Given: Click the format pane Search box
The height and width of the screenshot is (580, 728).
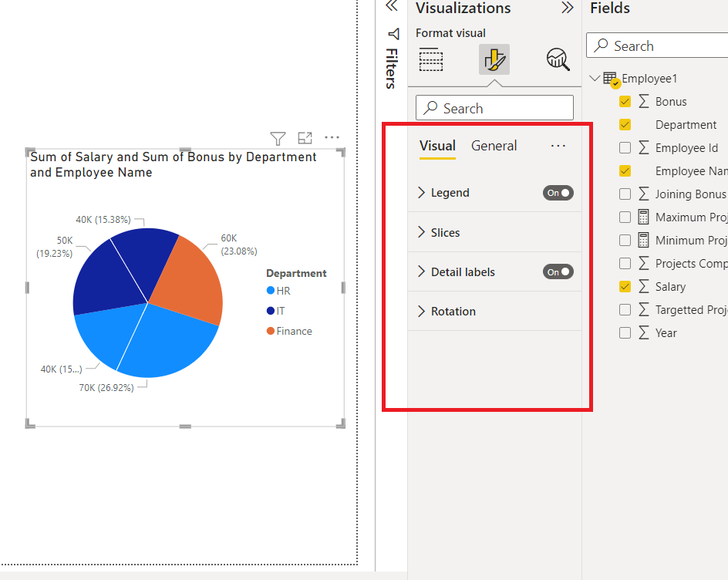Looking at the screenshot, I should pyautogui.click(x=494, y=108).
